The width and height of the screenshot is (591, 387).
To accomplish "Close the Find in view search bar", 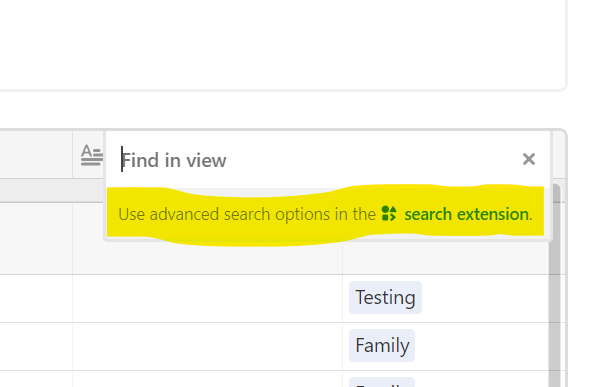I will pyautogui.click(x=529, y=159).
